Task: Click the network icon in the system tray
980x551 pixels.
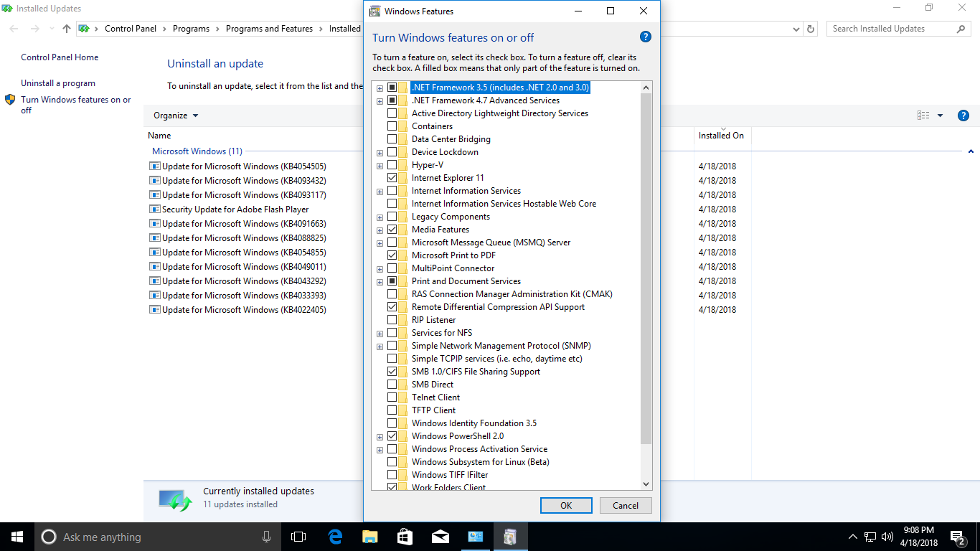Action: 870,537
